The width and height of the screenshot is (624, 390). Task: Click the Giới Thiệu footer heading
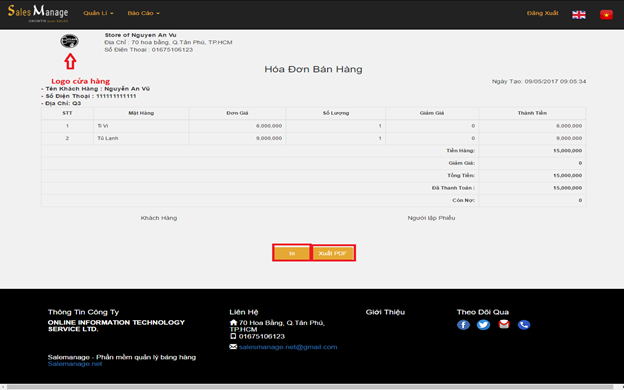coord(385,312)
